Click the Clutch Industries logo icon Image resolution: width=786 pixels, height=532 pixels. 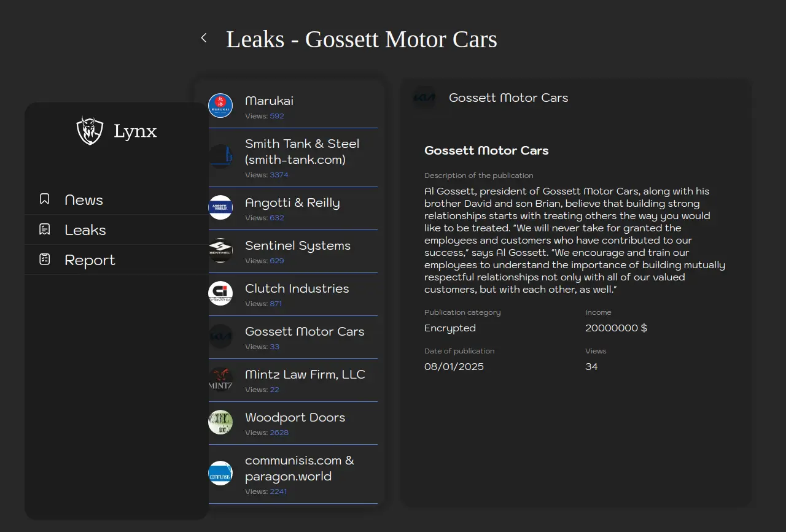pos(220,293)
